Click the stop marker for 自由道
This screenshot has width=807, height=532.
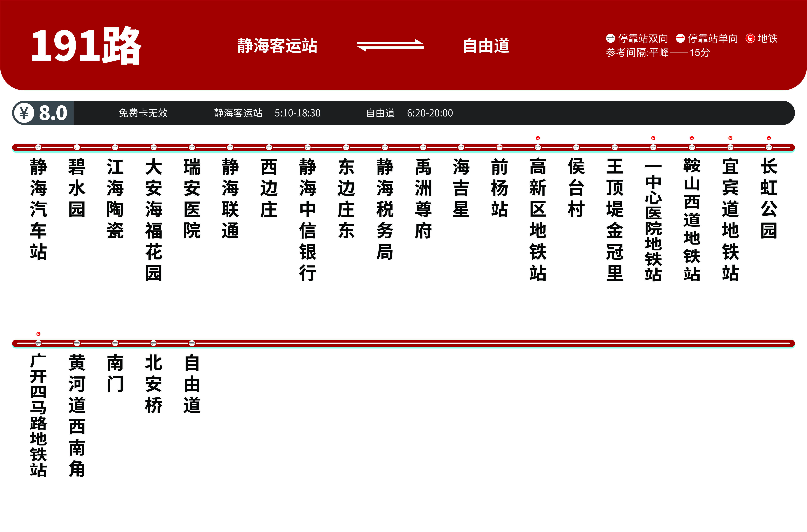coord(192,343)
